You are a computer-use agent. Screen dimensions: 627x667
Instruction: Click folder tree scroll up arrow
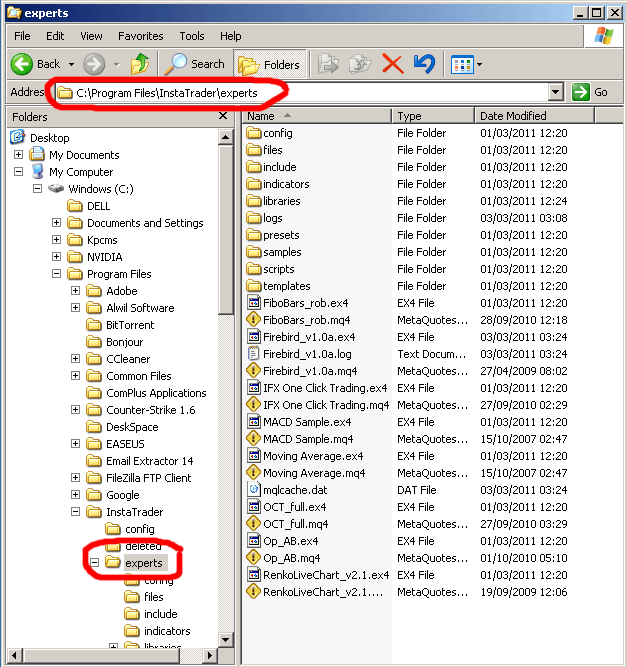point(225,137)
